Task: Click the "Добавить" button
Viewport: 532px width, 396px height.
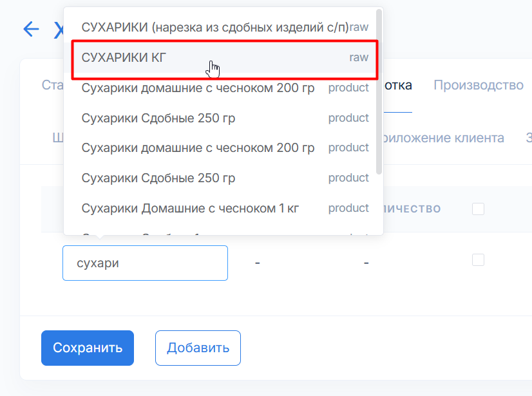Action: coord(198,348)
